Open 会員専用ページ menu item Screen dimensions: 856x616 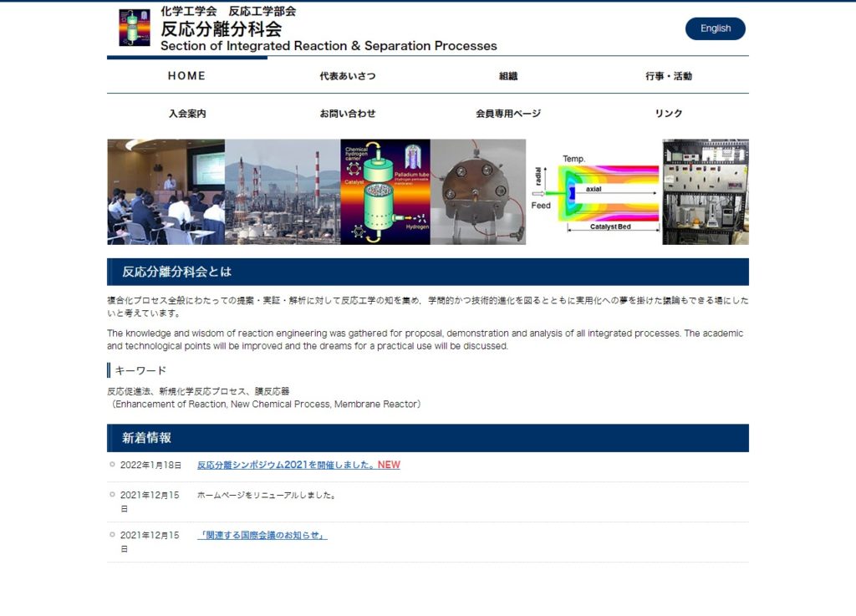click(x=507, y=114)
